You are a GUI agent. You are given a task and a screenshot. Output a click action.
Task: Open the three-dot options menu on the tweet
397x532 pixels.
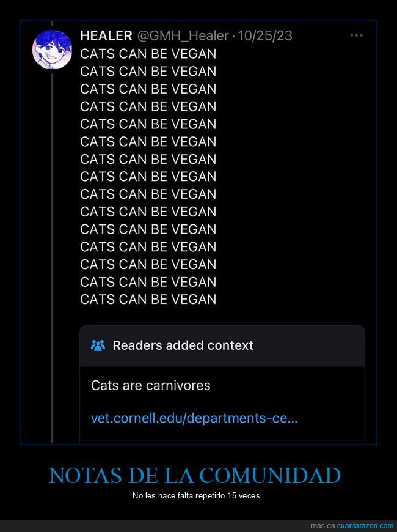356,35
